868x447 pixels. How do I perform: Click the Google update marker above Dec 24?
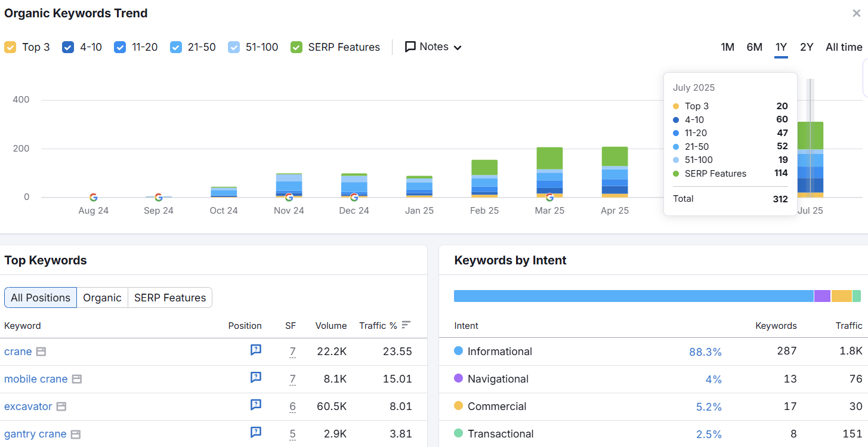354,197
